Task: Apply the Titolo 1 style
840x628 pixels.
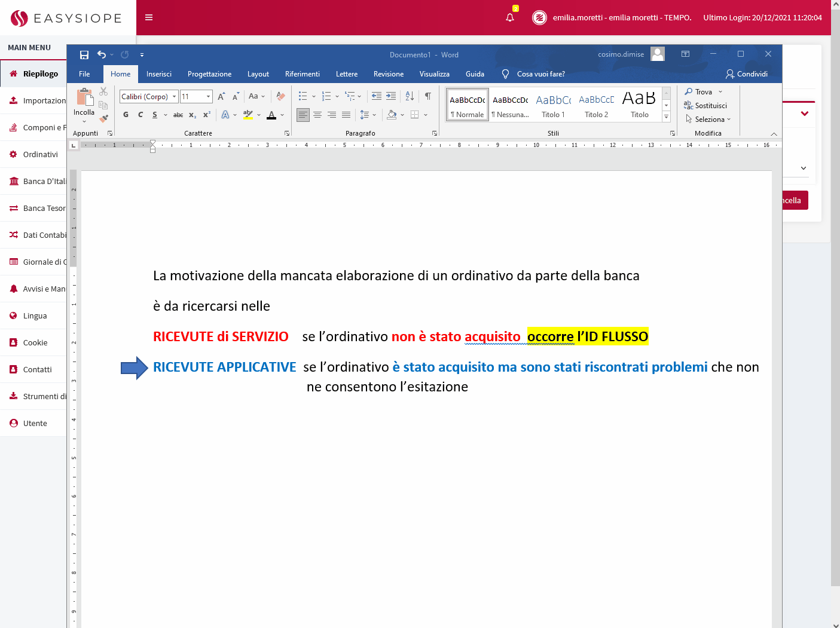Action: pos(554,105)
